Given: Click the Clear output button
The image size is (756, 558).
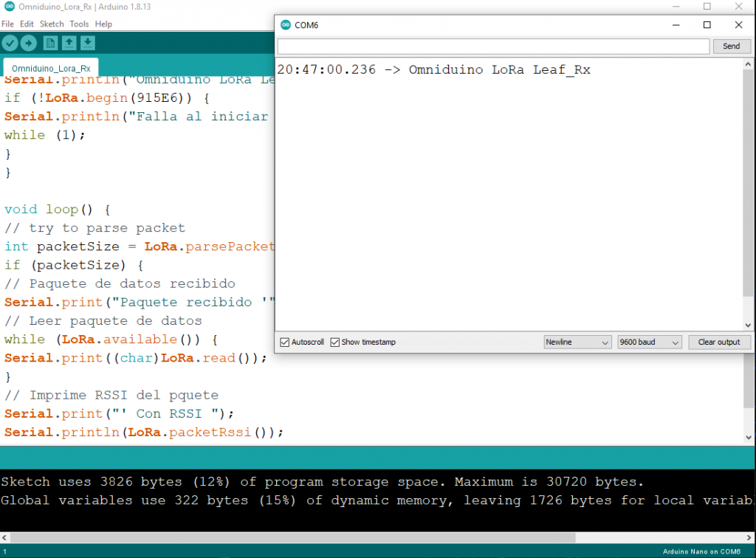Looking at the screenshot, I should [719, 342].
